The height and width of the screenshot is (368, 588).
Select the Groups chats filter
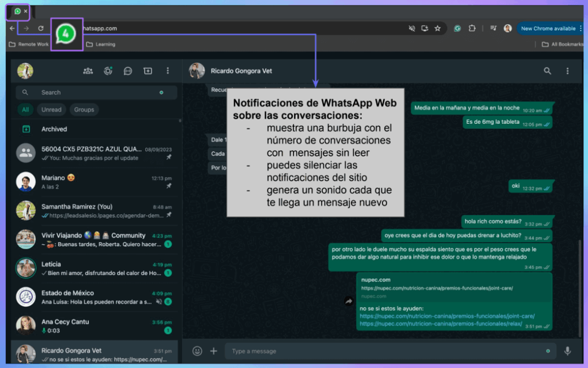(x=84, y=109)
